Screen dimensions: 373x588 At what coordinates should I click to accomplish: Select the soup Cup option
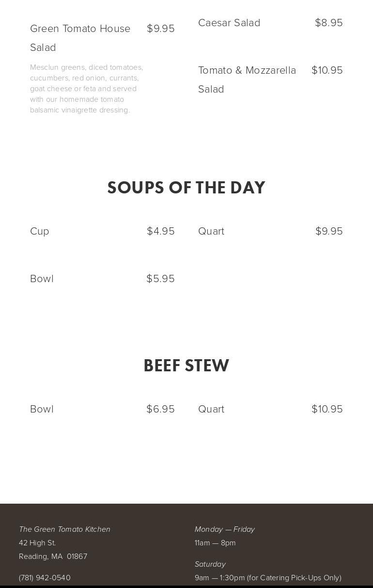40,231
